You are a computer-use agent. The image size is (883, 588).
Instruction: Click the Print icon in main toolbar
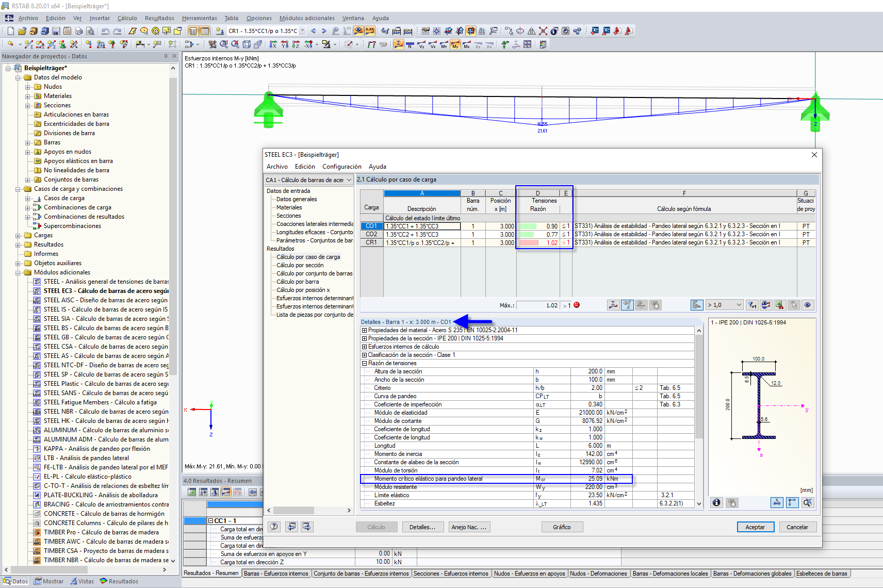coord(78,31)
